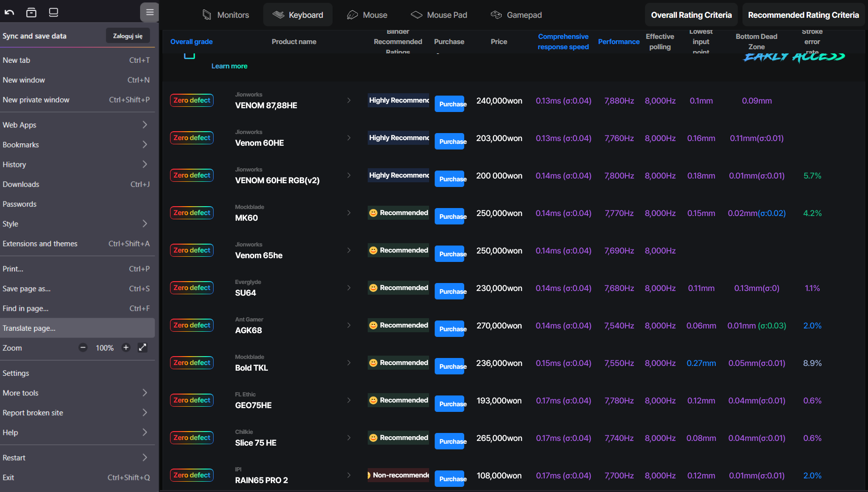Select Print… from the menu
This screenshot has height=492, width=868.
coord(77,269)
